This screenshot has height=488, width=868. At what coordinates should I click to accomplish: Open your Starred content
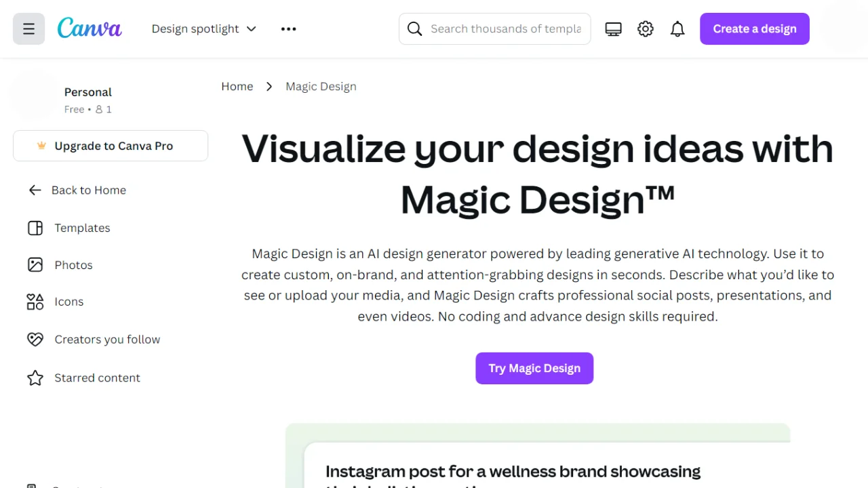[97, 378]
